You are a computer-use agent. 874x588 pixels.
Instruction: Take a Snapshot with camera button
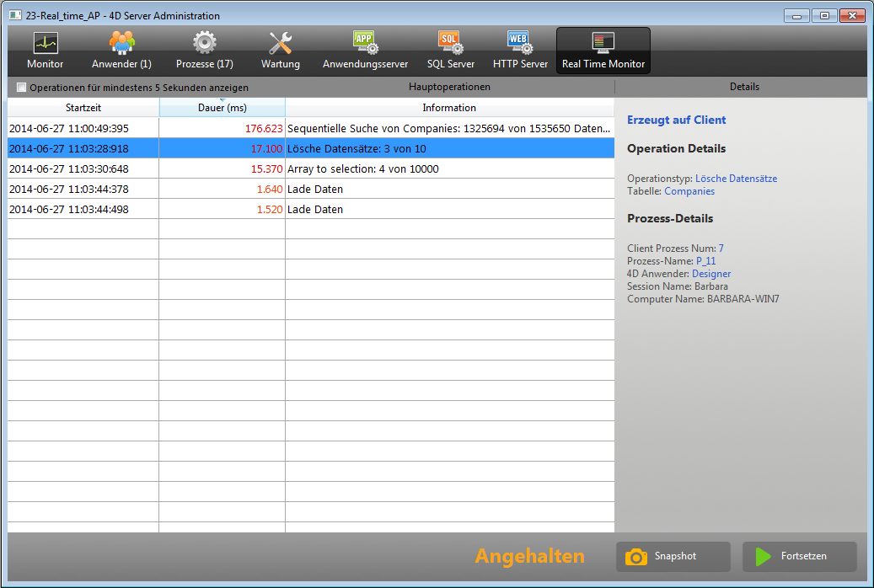[x=673, y=557]
